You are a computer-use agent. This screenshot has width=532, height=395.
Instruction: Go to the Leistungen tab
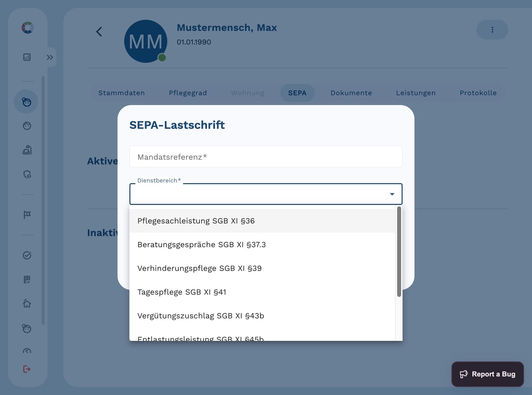pyautogui.click(x=416, y=93)
